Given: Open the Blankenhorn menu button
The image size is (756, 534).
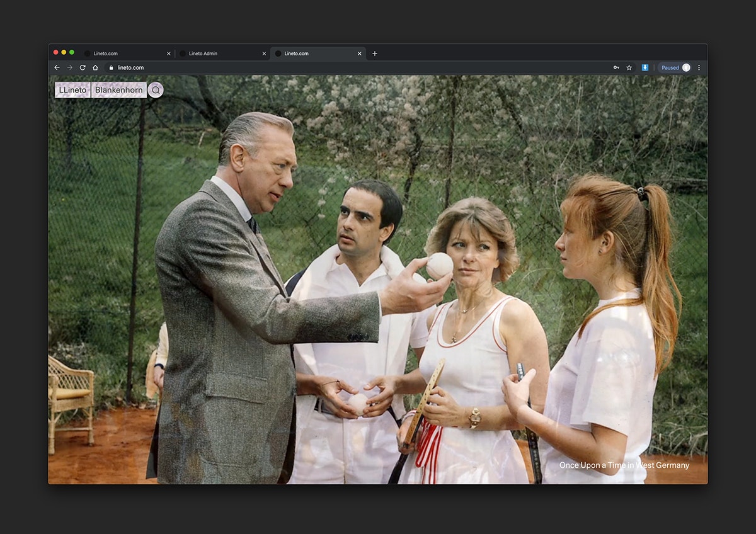Looking at the screenshot, I should (x=119, y=90).
